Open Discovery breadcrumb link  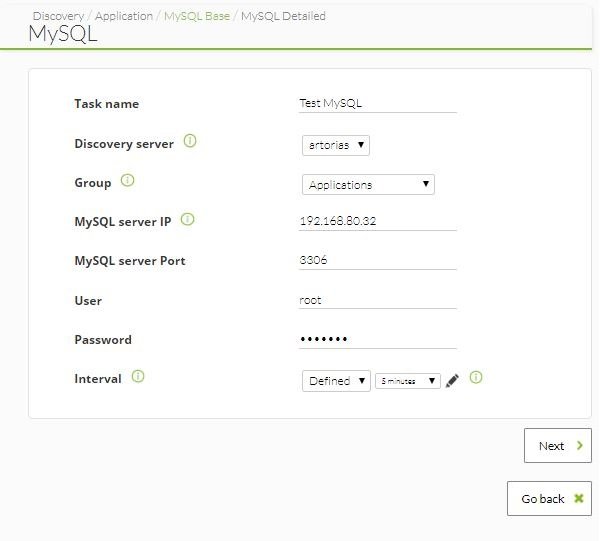58,16
